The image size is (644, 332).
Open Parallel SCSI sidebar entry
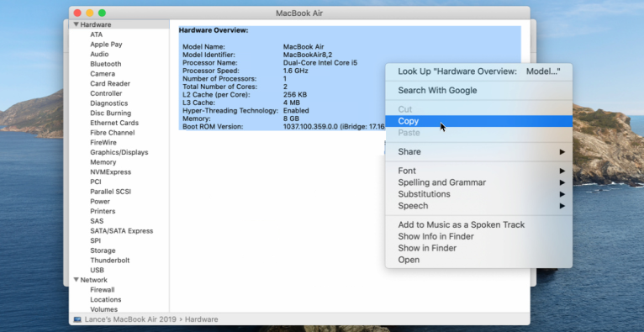click(x=110, y=192)
